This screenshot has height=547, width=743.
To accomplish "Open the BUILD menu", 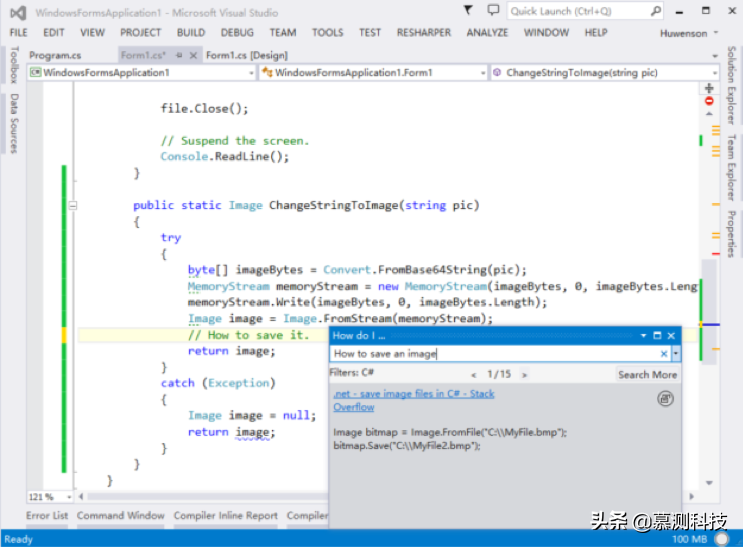I will tap(191, 33).
